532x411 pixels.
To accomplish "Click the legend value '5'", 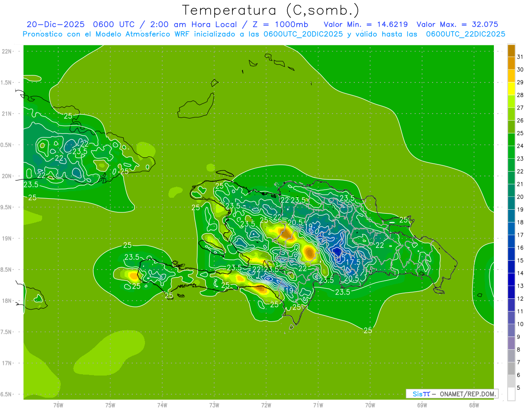I will click(x=519, y=388).
